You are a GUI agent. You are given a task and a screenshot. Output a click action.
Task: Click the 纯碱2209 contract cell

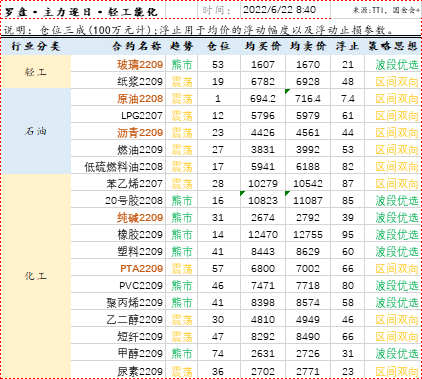(x=118, y=217)
